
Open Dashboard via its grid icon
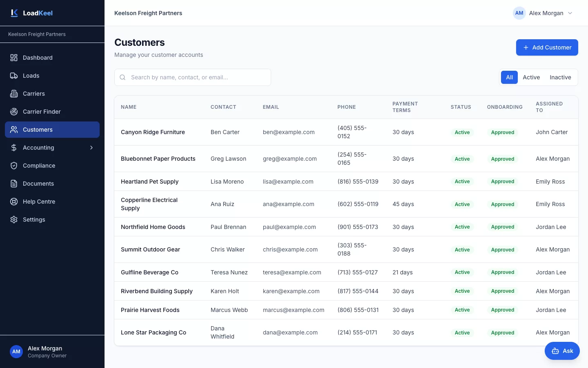point(14,58)
